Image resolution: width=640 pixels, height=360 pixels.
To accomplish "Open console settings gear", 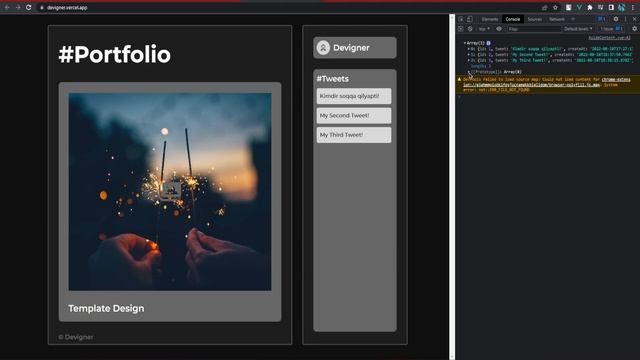I will [x=634, y=29].
